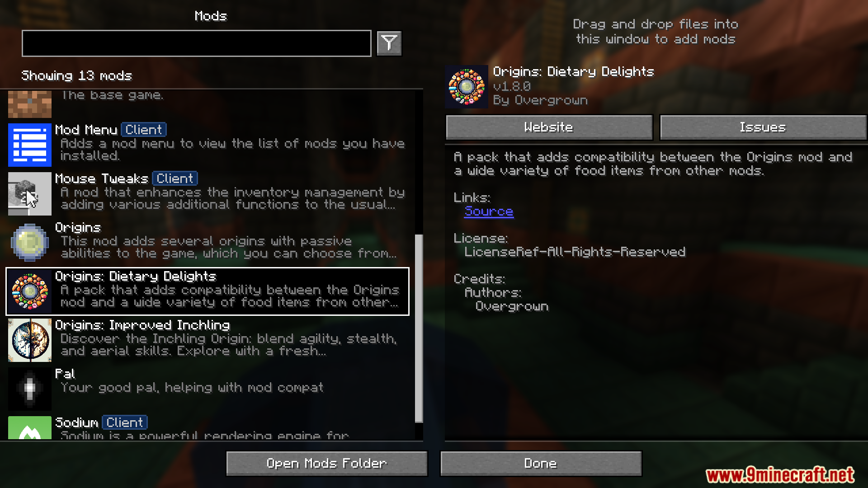Click Done to close the mods screen
The height and width of the screenshot is (488, 868).
(539, 463)
